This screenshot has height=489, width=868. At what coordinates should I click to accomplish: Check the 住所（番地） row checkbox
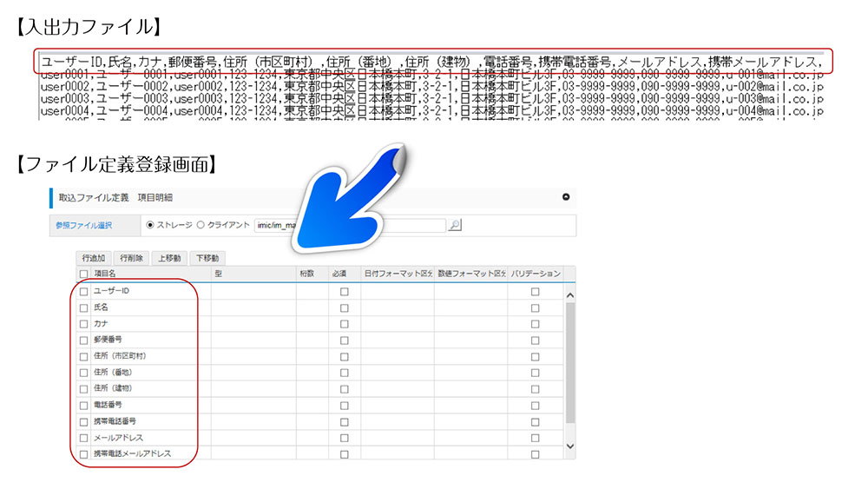83,373
